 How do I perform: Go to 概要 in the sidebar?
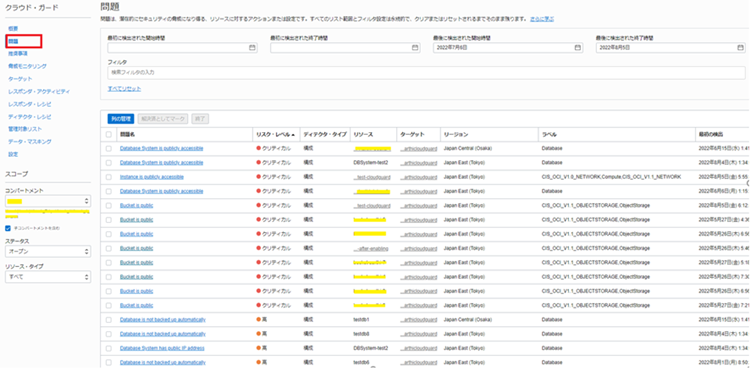click(x=13, y=29)
